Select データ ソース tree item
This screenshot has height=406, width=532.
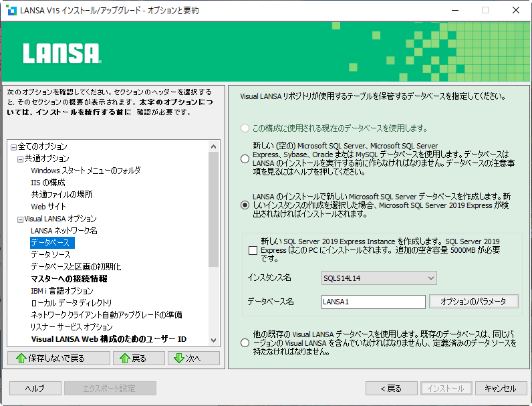point(51,255)
